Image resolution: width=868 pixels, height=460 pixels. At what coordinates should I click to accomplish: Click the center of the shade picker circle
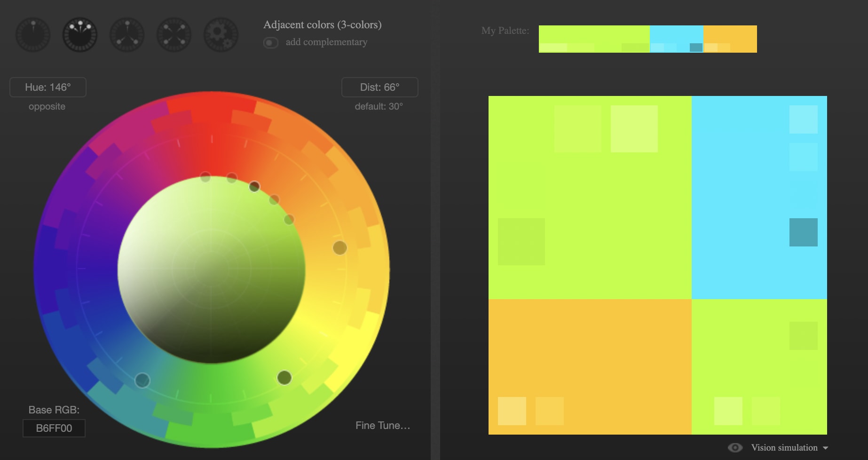(x=212, y=270)
